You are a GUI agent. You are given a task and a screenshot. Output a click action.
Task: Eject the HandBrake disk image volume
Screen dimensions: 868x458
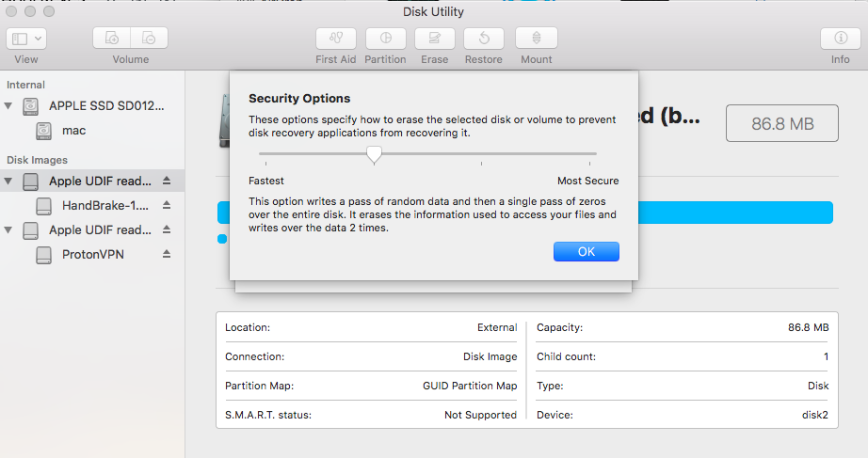(167, 205)
